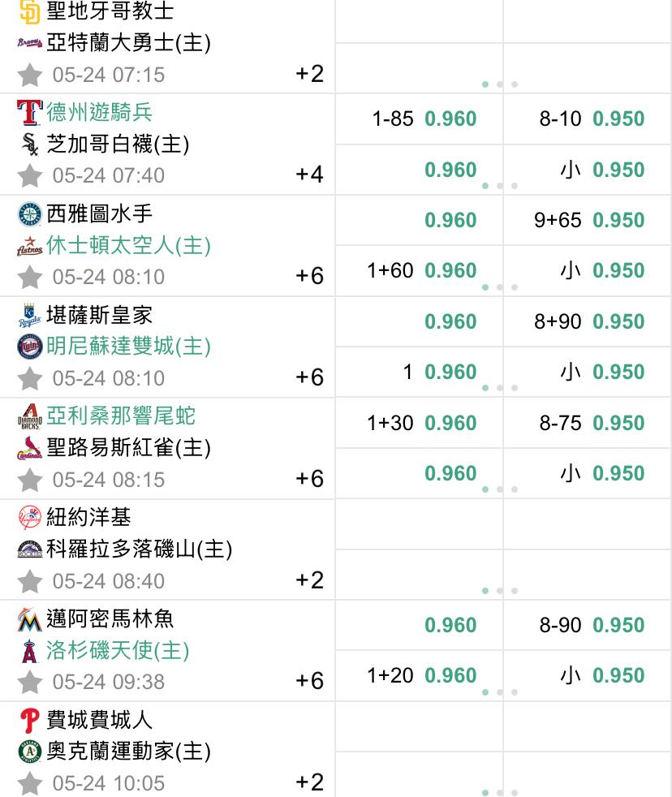The width and height of the screenshot is (672, 797).
Task: Favorite the 05-24 07:40 game with the star
Action: (x=29, y=176)
